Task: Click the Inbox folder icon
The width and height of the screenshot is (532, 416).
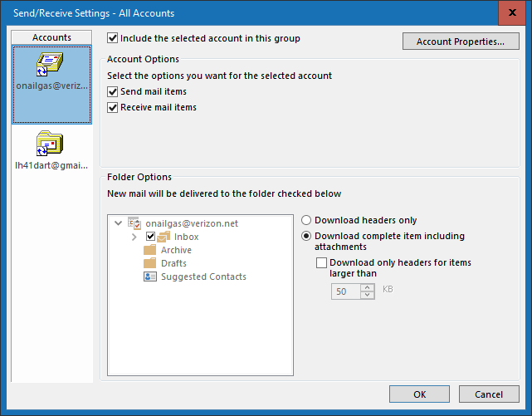Action: (x=164, y=237)
